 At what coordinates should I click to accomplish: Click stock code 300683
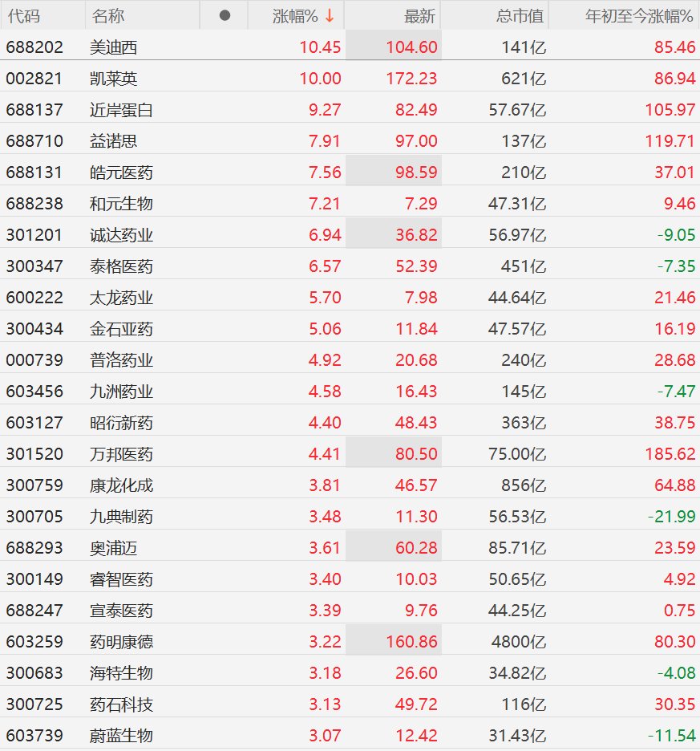click(34, 673)
